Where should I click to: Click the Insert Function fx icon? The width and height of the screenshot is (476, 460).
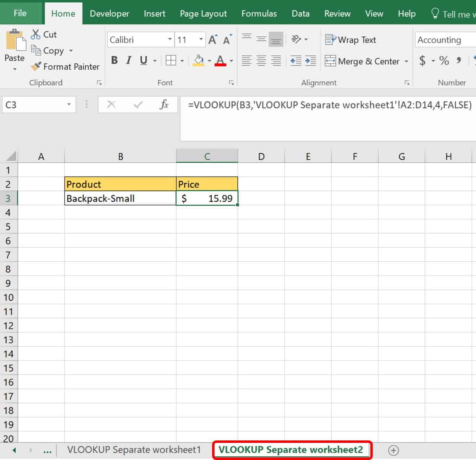[164, 105]
